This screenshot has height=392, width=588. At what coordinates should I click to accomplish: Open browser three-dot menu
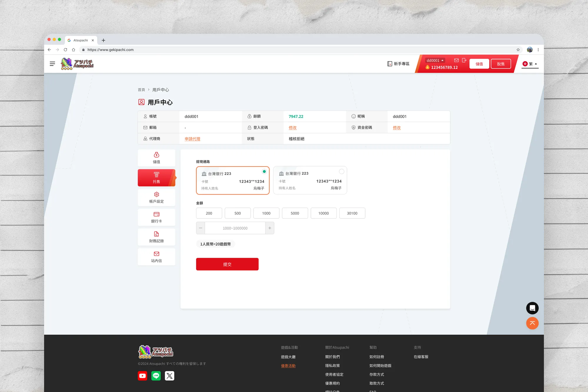pos(538,50)
